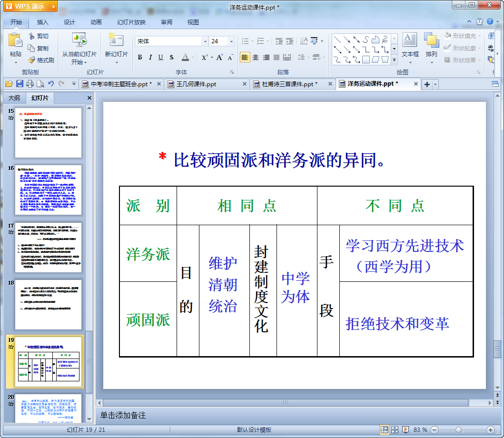Click the Print icon in quick access toolbar
This screenshot has height=438, width=504.
coord(30,84)
